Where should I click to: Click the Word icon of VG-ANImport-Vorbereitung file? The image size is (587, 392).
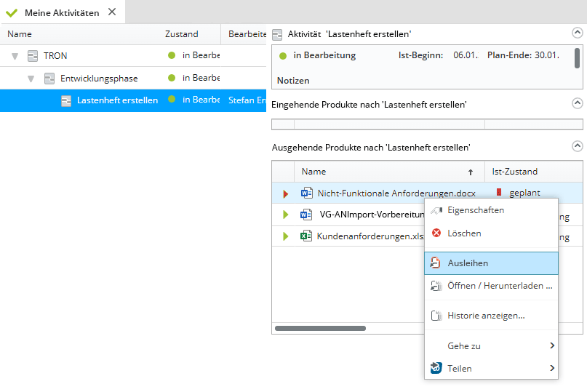point(306,215)
